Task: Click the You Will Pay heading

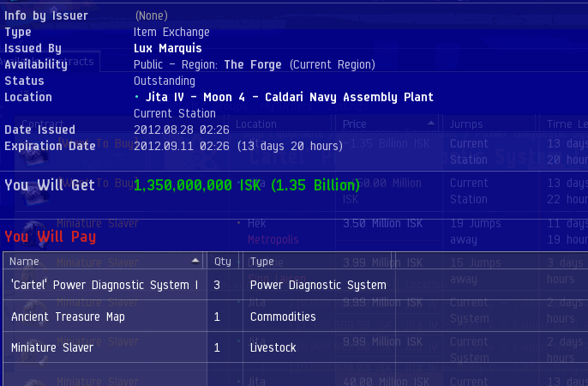Action: click(51, 237)
